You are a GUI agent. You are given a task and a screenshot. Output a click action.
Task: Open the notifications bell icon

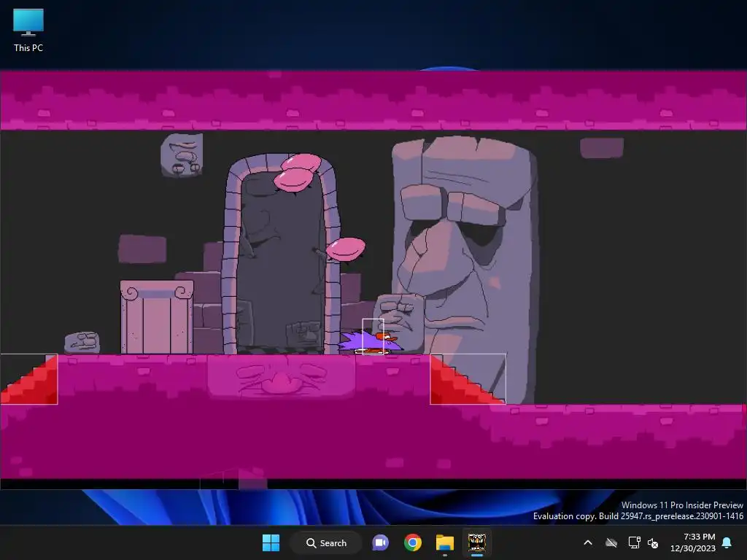coord(727,542)
